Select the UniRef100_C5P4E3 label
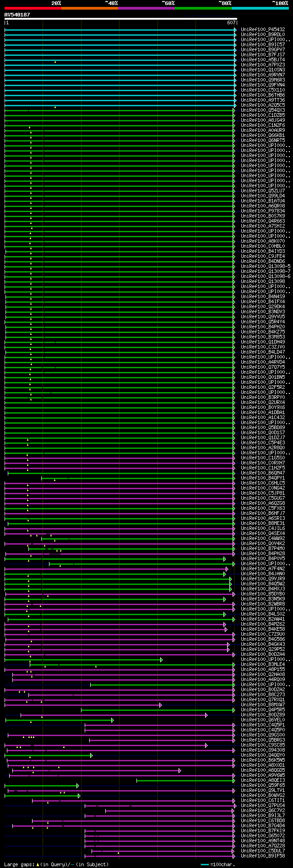Image resolution: width=293 pixels, height=868 pixels. (263, 442)
